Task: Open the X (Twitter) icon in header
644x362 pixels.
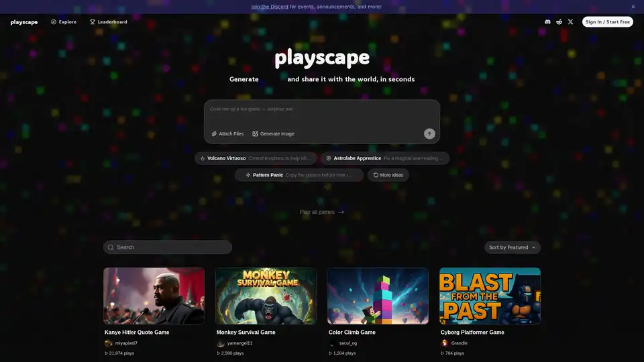Action: click(571, 22)
